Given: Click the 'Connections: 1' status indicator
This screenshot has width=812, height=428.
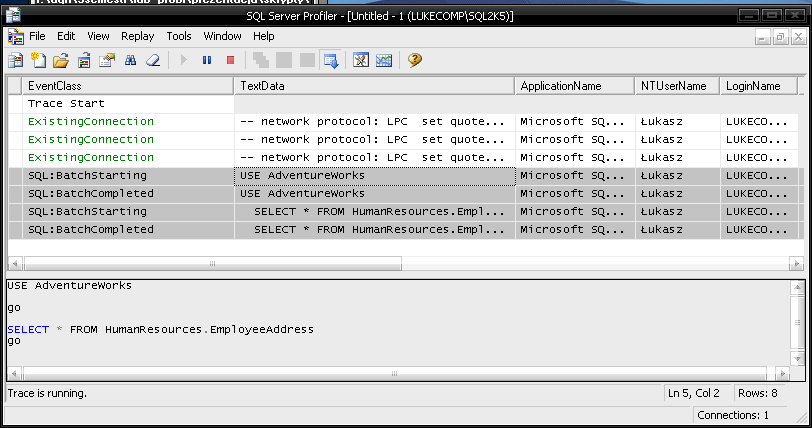Looking at the screenshot, I should pyautogui.click(x=733, y=416).
